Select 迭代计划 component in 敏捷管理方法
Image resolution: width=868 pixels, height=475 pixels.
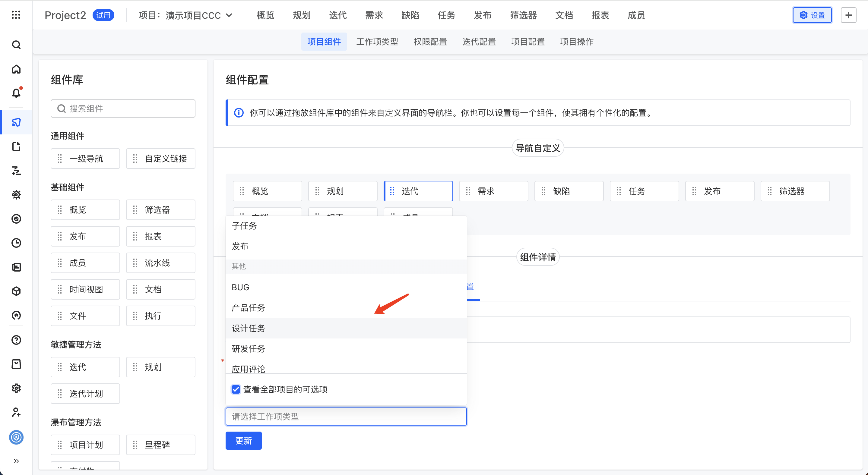pos(85,394)
